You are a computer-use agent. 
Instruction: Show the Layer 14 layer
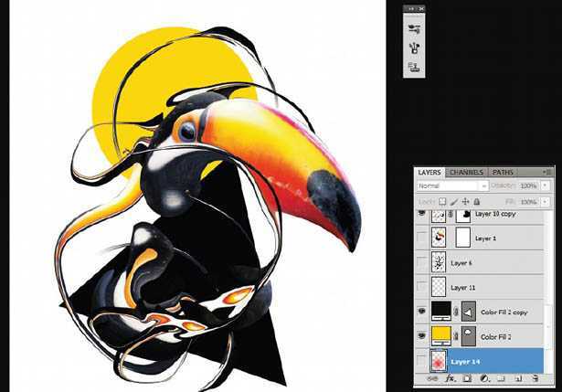(422, 360)
